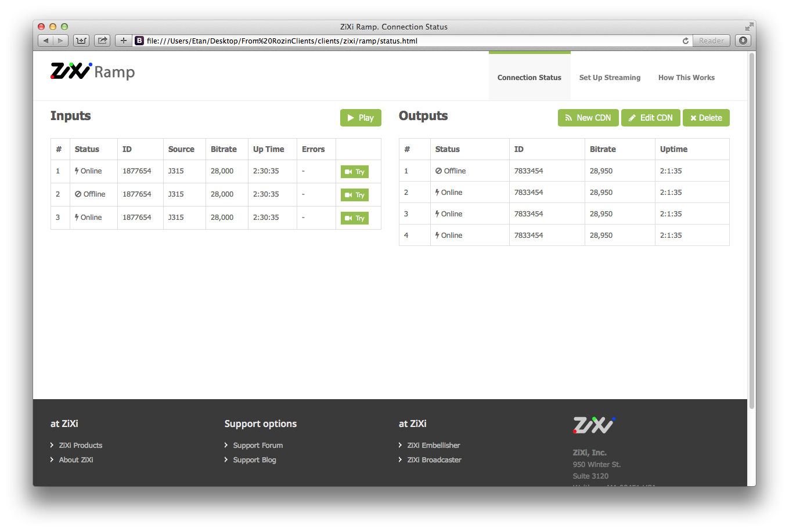The image size is (789, 532).
Task: Visit the Support Forum link
Action: coord(258,445)
